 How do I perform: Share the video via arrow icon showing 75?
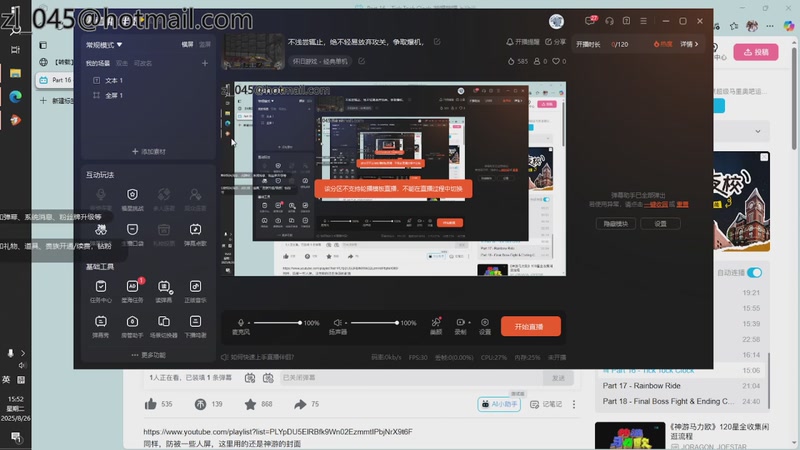[300, 404]
